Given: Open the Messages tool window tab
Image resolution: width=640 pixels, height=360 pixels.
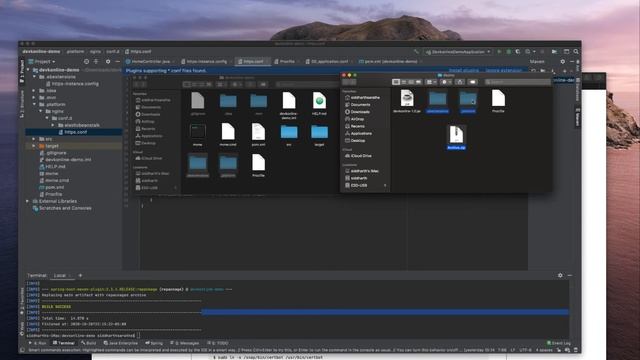Looking at the screenshot, I should (184, 343).
